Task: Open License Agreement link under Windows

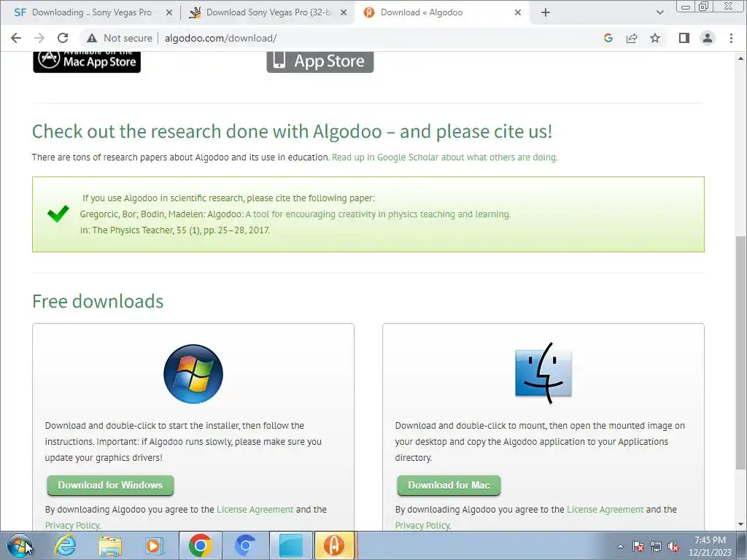Action: coord(255,510)
